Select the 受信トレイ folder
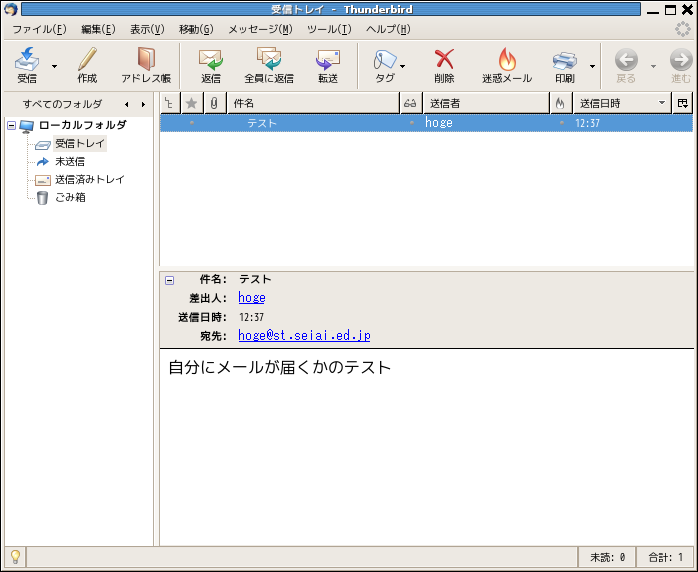 point(80,143)
